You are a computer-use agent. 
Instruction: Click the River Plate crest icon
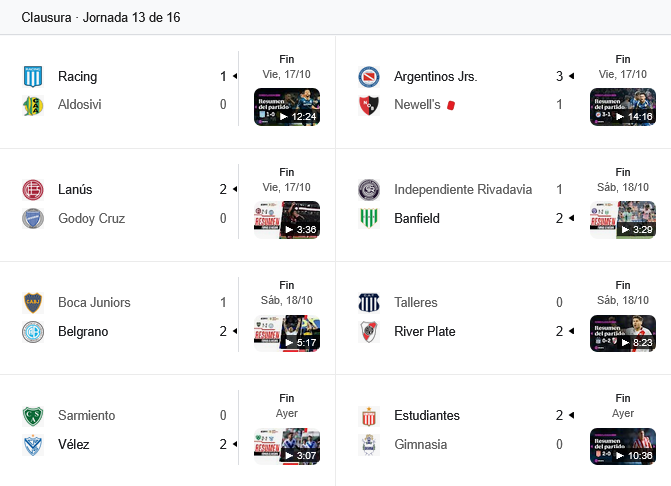tap(369, 332)
